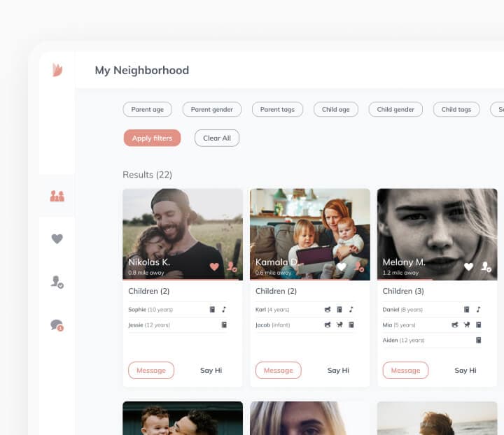The width and height of the screenshot is (504, 435).
Task: Click book icon in Mia row
Action: (x=479, y=325)
